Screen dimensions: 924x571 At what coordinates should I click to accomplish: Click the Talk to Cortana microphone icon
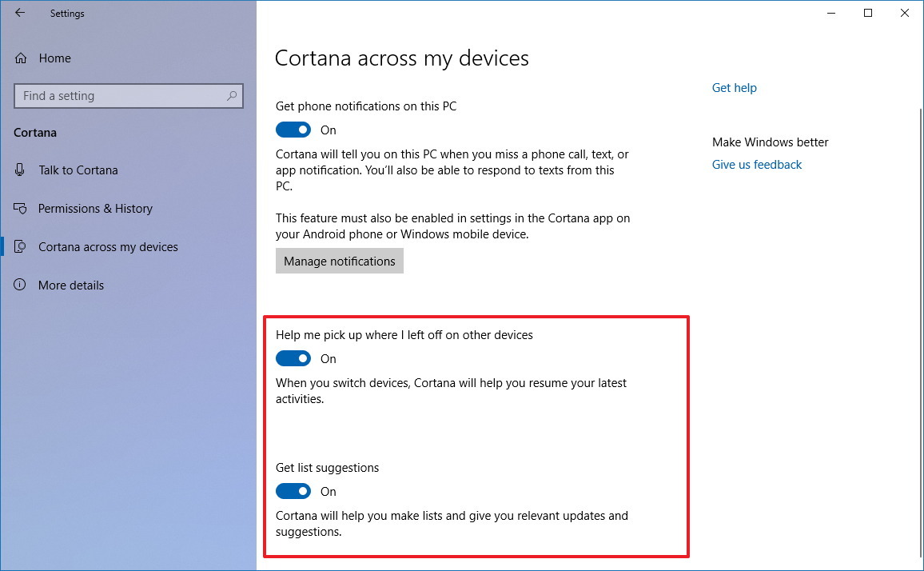coord(19,170)
